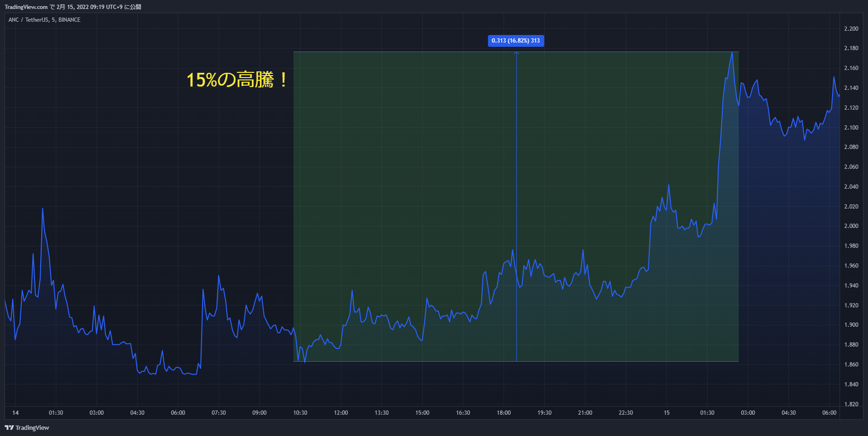
Task: Click price axis label 1.820
Action: click(x=851, y=404)
